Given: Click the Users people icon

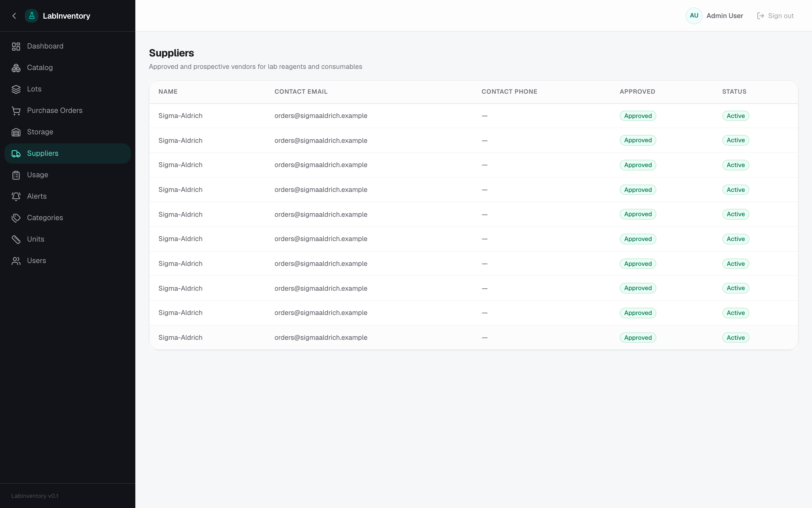Looking at the screenshot, I should click(x=16, y=261).
